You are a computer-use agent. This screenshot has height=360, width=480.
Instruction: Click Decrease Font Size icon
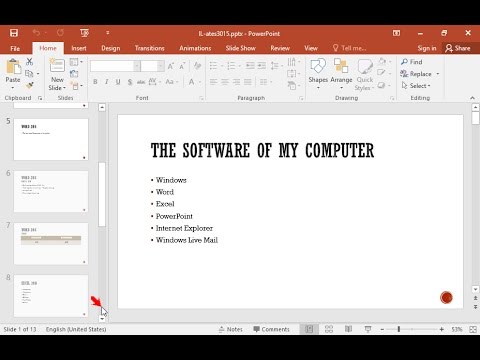coord(182,66)
